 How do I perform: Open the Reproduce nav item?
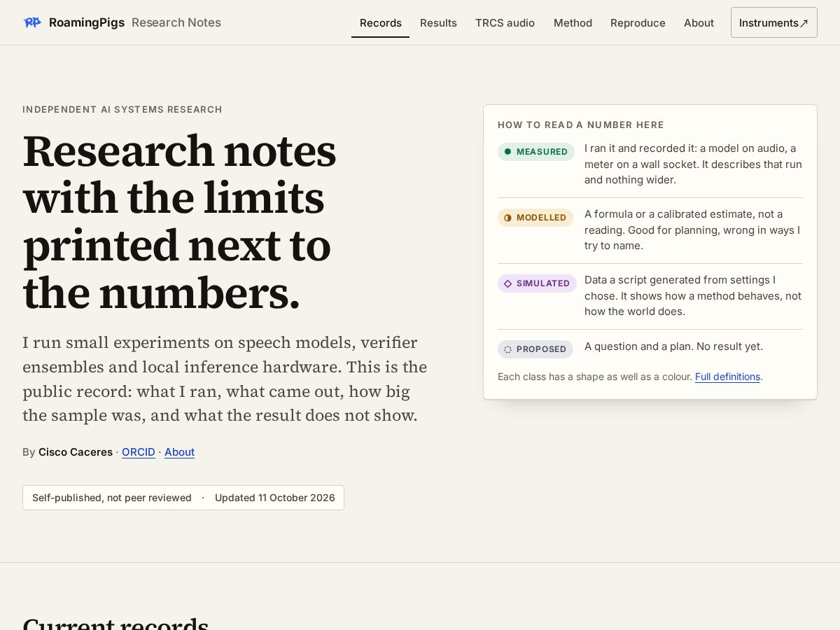click(x=638, y=23)
